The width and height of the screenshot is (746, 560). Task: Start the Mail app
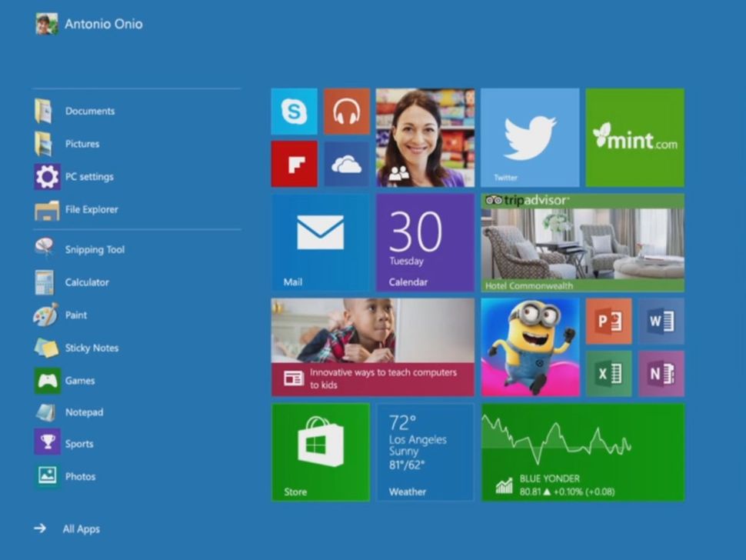(320, 242)
